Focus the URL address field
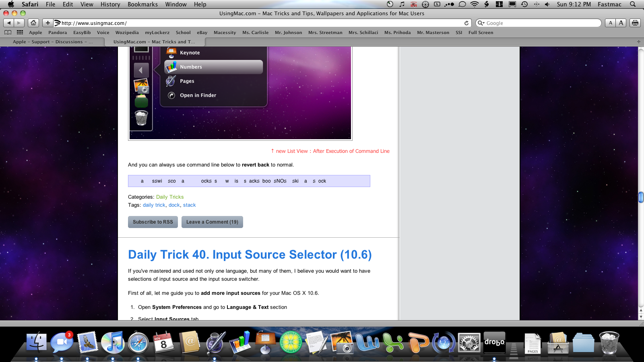 tap(262, 23)
